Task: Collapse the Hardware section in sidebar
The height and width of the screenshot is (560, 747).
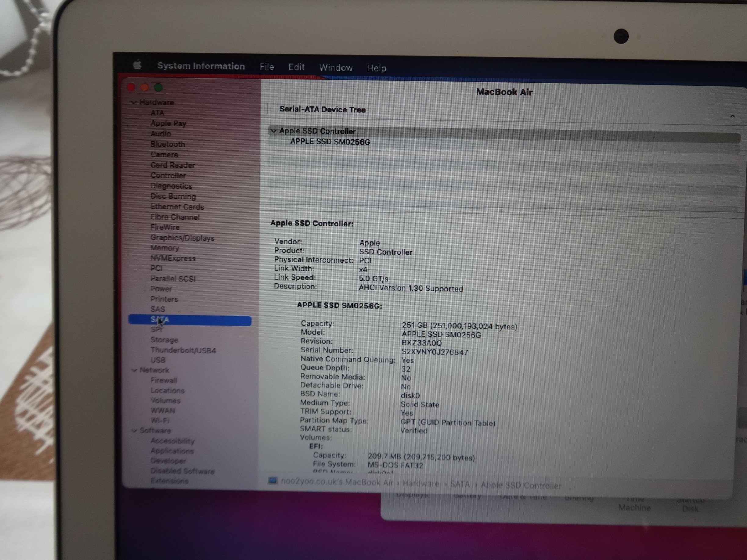Action: tap(134, 102)
